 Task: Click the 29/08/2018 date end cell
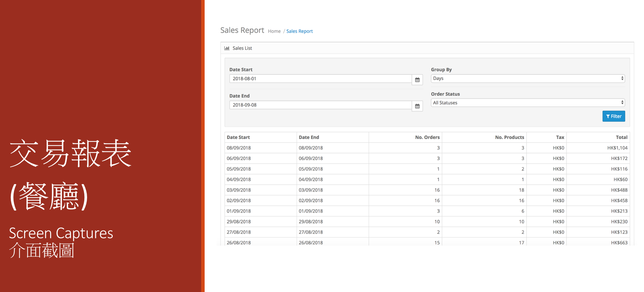[311, 221]
